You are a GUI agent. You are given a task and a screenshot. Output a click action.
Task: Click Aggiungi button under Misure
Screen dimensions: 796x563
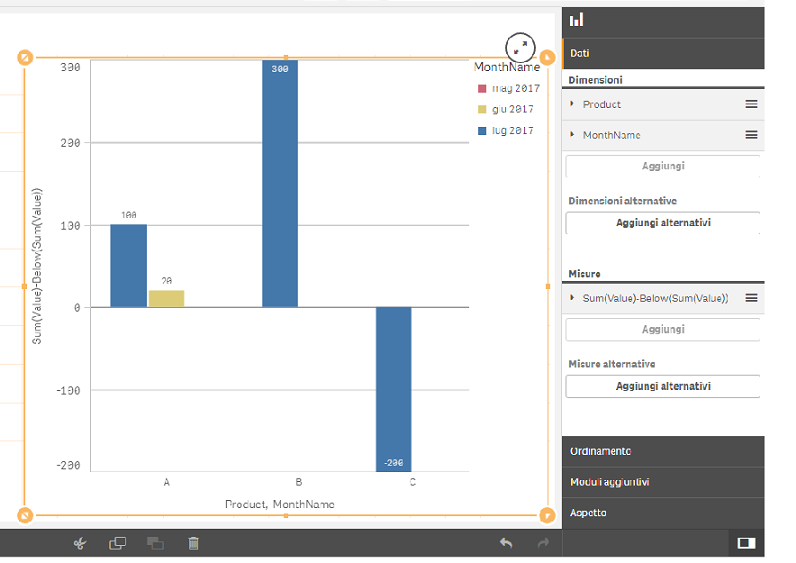(663, 329)
